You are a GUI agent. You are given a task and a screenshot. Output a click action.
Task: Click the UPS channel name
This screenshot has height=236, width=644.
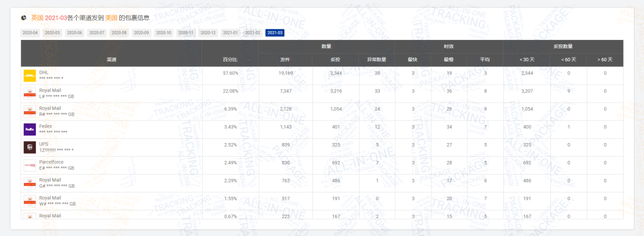(x=44, y=144)
